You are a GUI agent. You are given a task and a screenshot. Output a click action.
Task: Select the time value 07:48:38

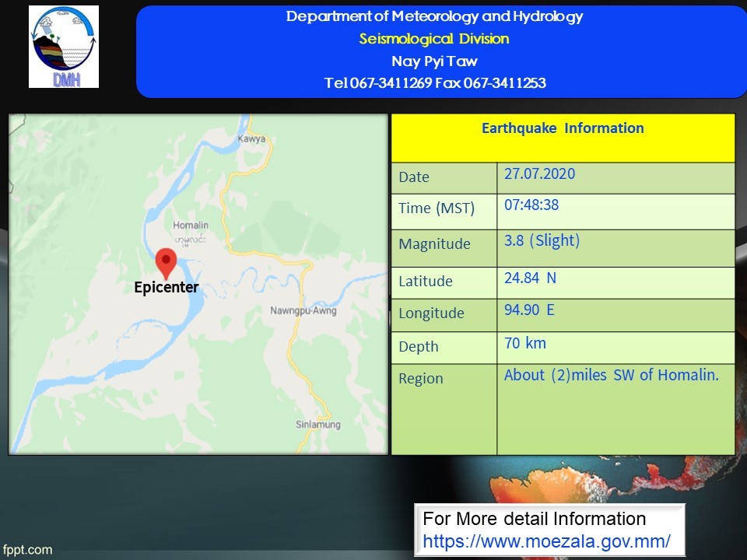click(531, 205)
